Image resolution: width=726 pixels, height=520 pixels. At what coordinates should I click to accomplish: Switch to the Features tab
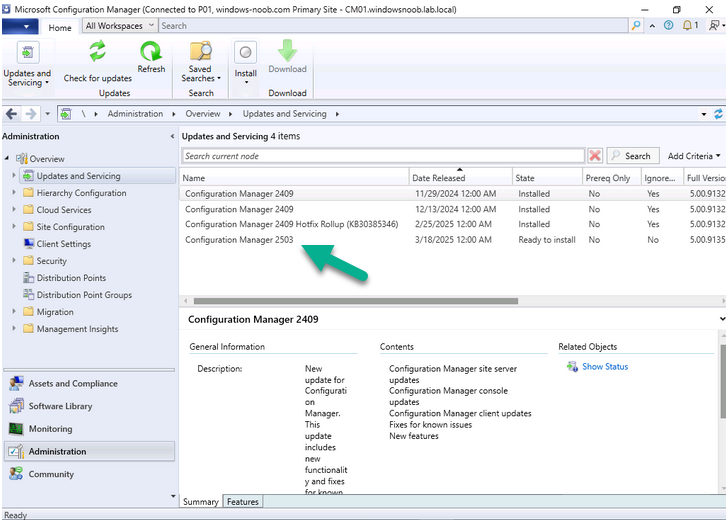[243, 501]
